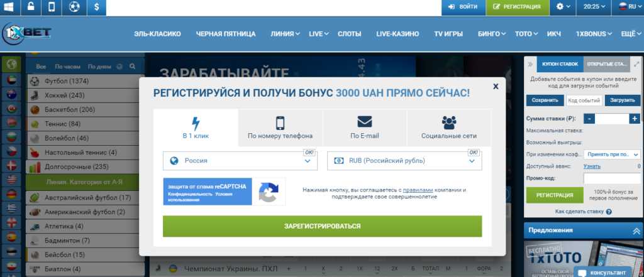Switch to ОТКРЫТЫЕ СТА... tab
The image size is (644, 277).
point(607,64)
